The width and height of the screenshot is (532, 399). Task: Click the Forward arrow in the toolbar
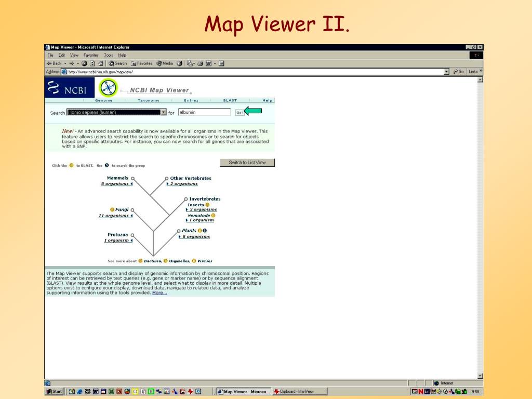pos(72,63)
